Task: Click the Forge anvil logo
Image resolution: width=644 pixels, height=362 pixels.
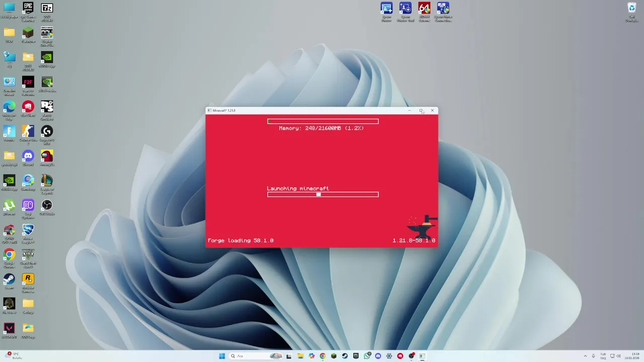Action: (x=422, y=226)
